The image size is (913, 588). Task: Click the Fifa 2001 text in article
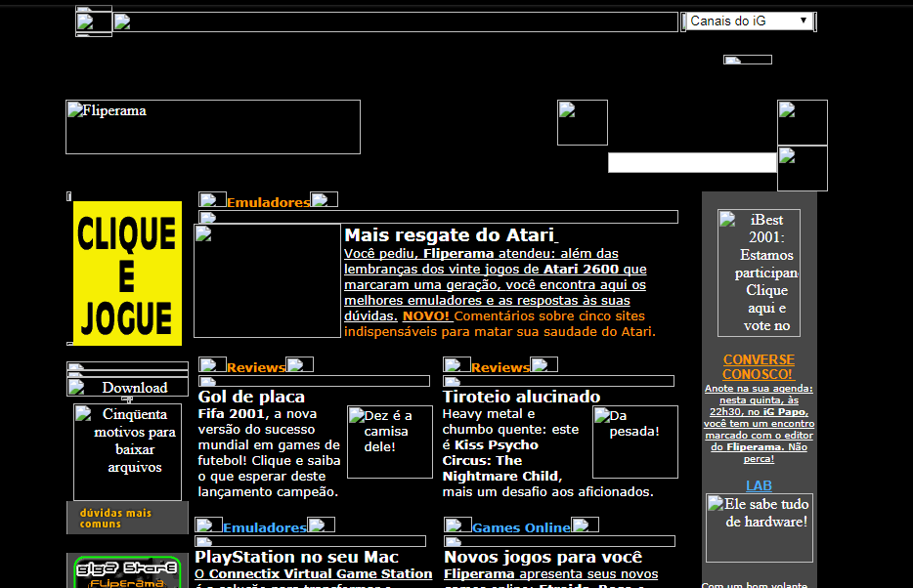click(x=231, y=413)
